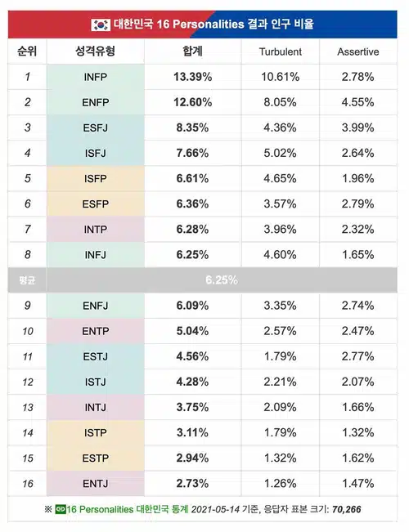The image size is (409, 532).
Task: Click the sample size 70,266 text
Action: [x=347, y=509]
